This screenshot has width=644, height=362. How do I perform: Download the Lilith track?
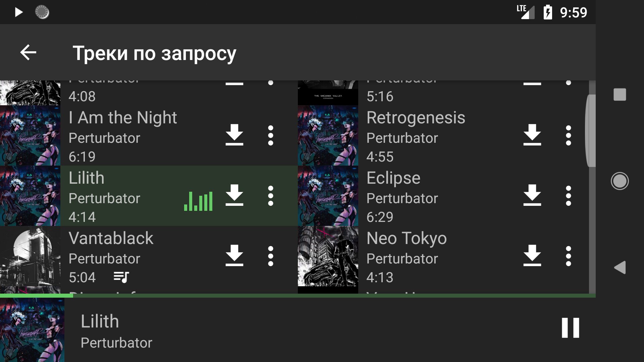(234, 195)
